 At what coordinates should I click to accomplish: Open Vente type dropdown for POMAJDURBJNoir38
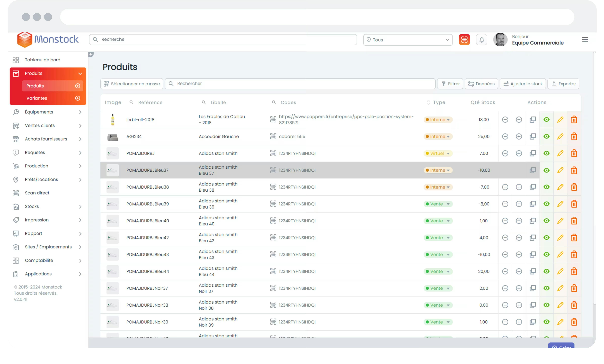click(438, 305)
